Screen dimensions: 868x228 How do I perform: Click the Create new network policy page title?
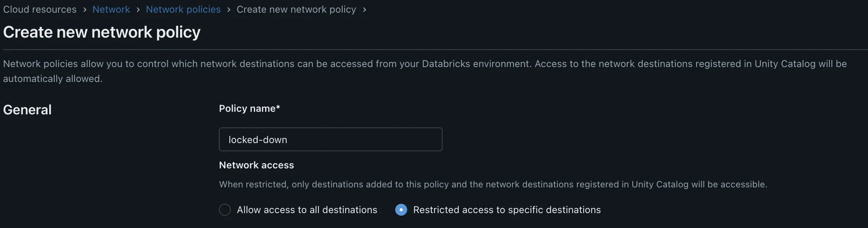(x=101, y=32)
